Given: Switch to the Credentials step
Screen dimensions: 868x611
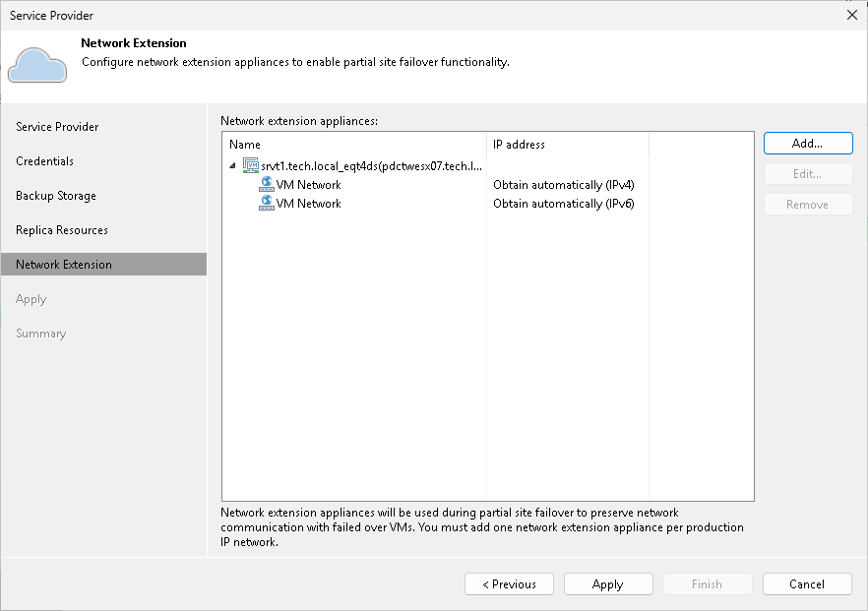Looking at the screenshot, I should click(x=46, y=160).
